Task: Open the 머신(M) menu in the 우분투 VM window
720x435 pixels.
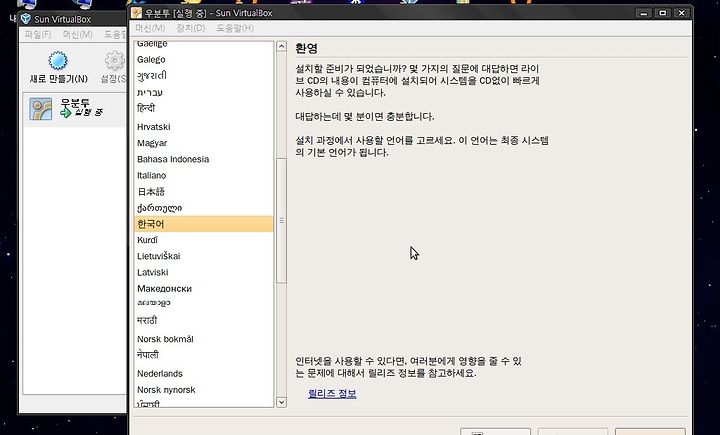Action: 150,28
